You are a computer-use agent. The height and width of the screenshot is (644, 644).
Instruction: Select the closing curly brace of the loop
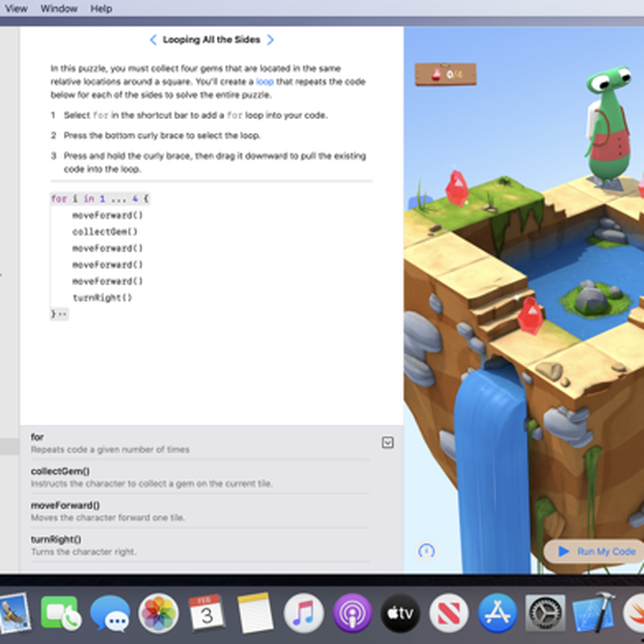click(x=53, y=313)
